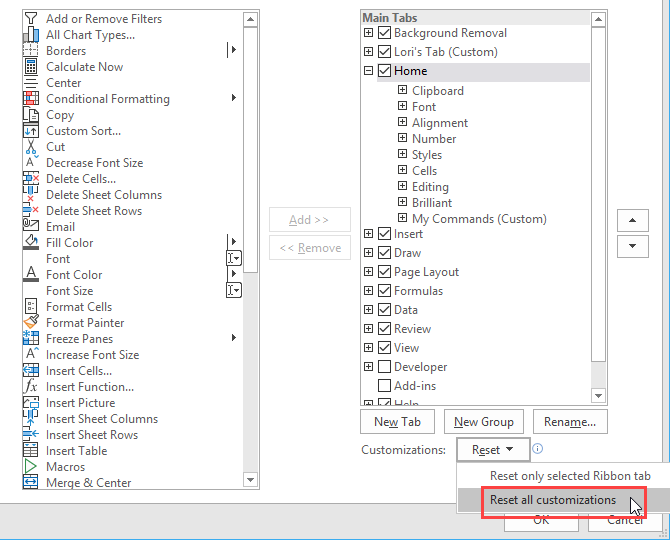This screenshot has width=670, height=540.
Task: Click the Cut scissors icon
Action: pos(31,147)
